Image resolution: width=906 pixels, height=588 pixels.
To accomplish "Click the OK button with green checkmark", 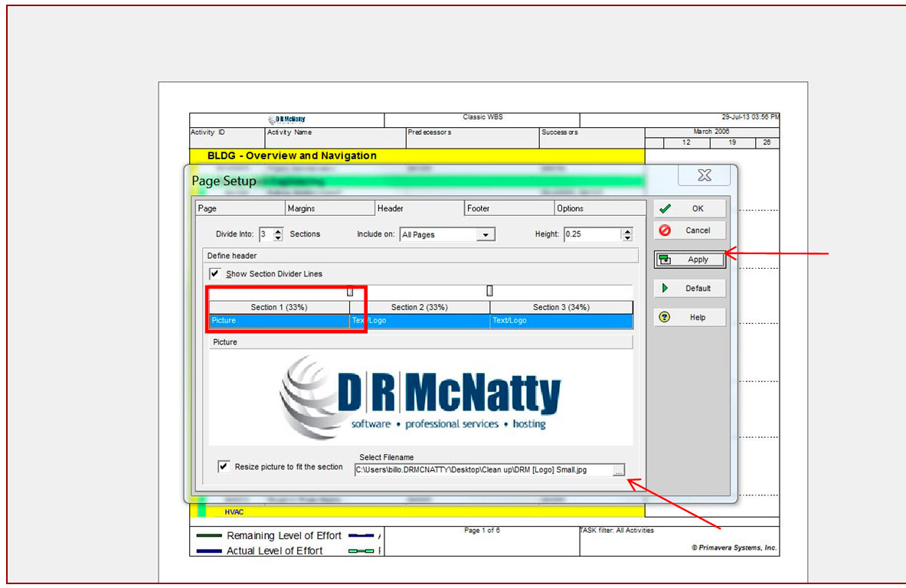I will click(689, 208).
